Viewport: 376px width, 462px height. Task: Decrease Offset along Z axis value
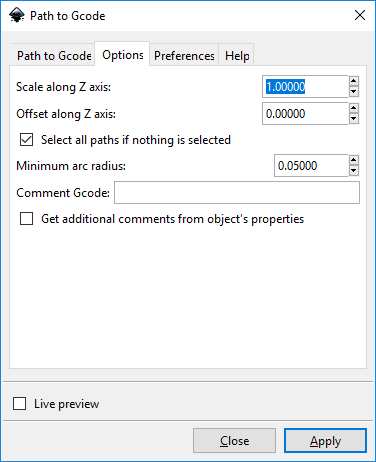click(354, 118)
